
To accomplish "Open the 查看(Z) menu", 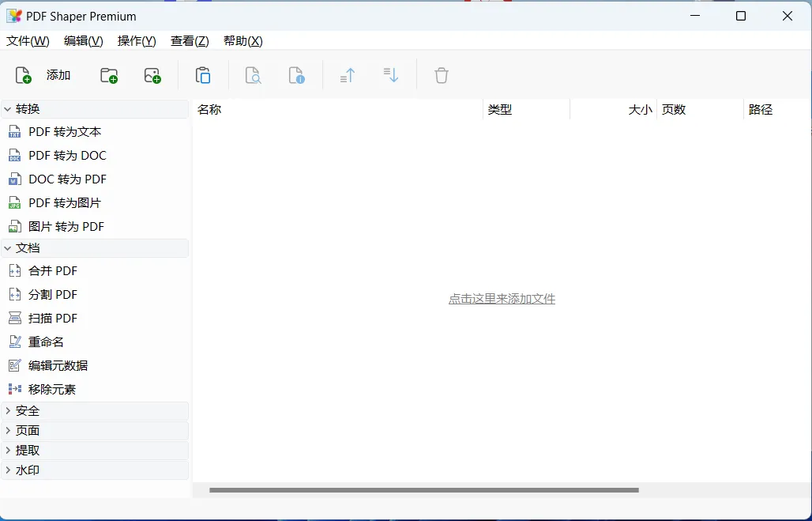I will 190,41.
